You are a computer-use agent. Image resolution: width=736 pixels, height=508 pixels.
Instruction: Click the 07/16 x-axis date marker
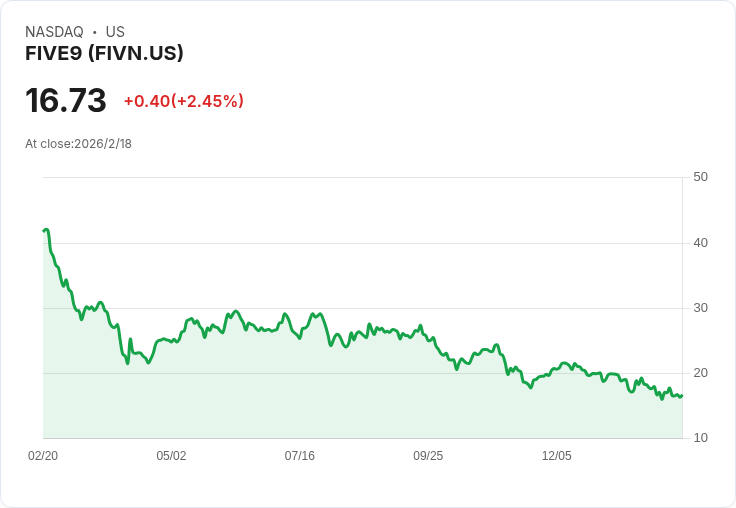(x=299, y=456)
